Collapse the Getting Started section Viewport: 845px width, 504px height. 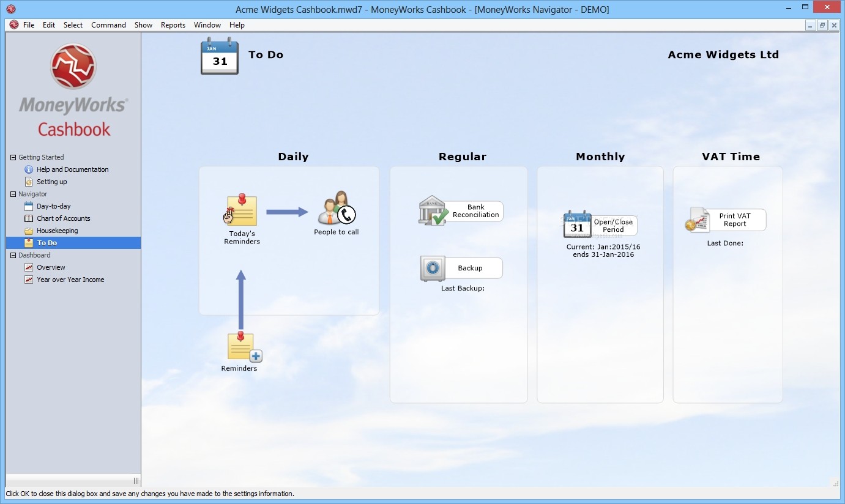tap(13, 157)
